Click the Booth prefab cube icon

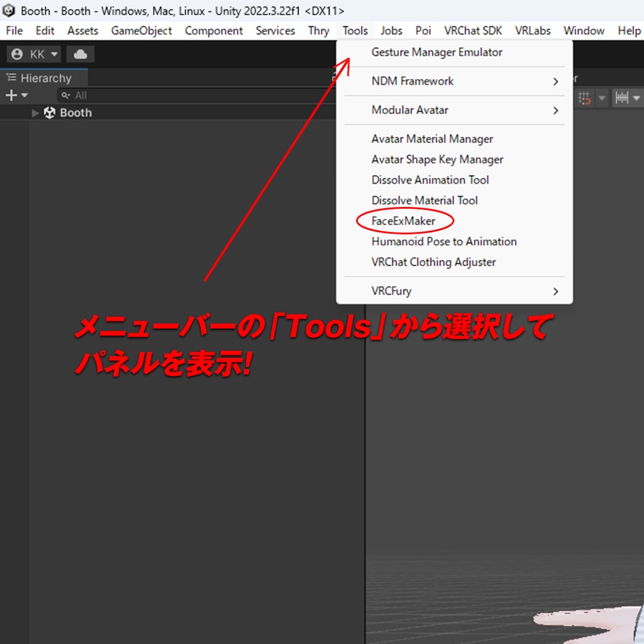pos(49,113)
